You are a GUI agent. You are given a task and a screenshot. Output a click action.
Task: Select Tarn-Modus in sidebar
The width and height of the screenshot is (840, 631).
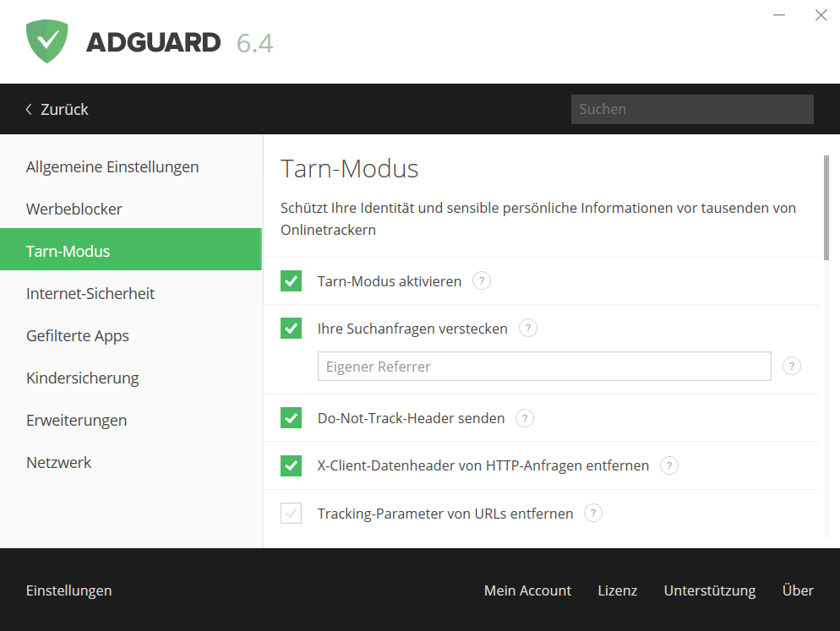point(131,249)
